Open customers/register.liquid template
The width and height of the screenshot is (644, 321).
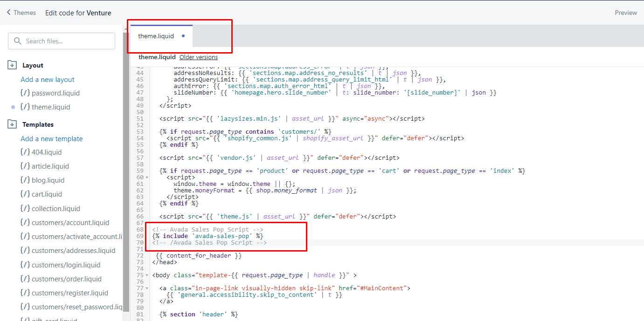[70, 293]
